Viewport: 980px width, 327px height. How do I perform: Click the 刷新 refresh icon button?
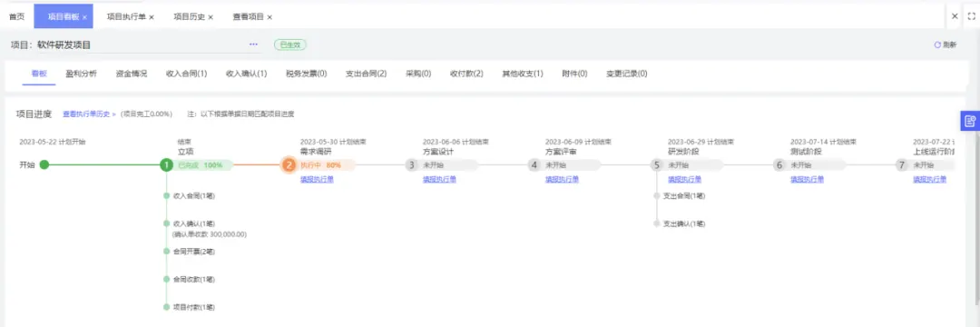click(945, 45)
